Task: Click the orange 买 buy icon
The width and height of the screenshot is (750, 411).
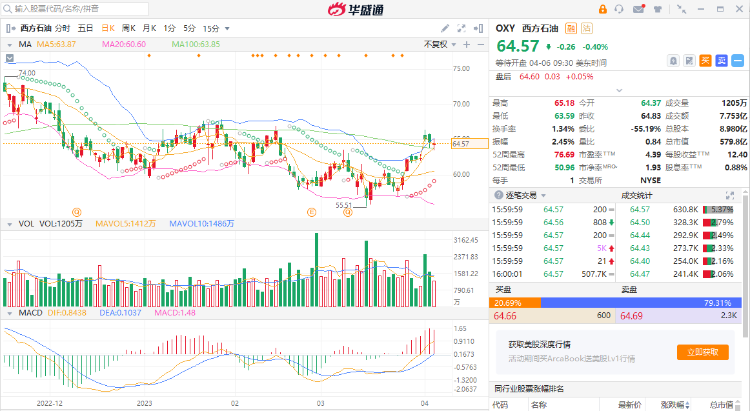Action: click(x=705, y=61)
